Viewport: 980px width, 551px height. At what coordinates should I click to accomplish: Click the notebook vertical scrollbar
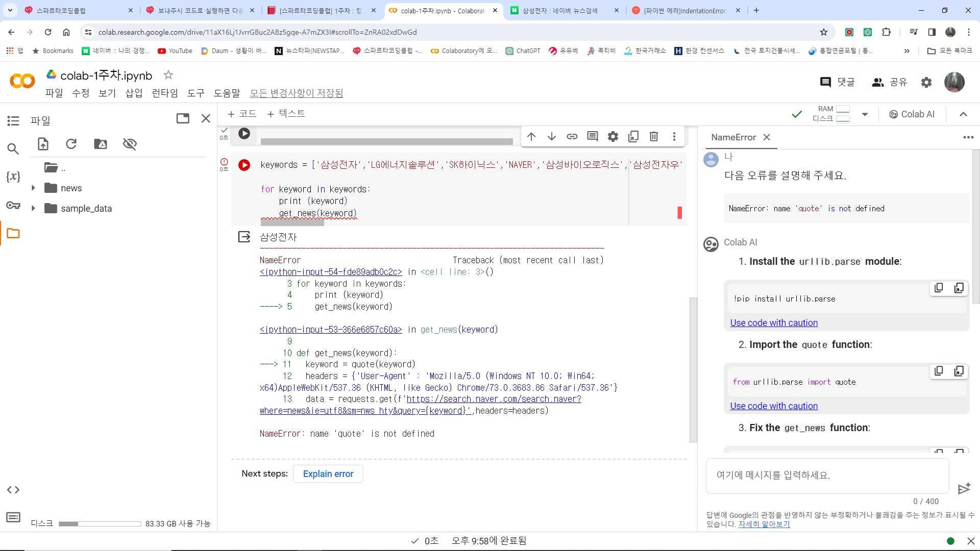(x=693, y=370)
